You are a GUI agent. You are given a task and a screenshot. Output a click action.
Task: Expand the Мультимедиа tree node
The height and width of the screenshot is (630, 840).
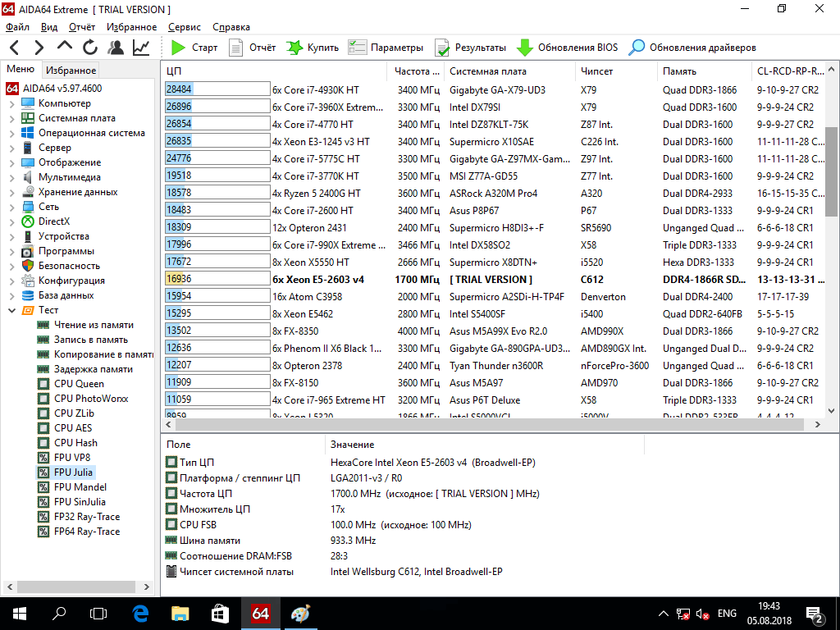tap(11, 177)
